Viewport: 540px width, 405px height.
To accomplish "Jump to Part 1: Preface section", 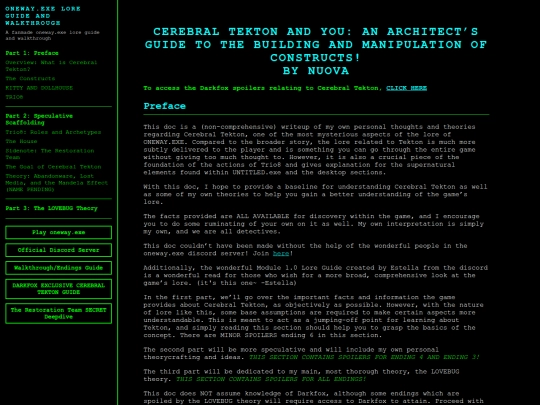I will pyautogui.click(x=32, y=53).
